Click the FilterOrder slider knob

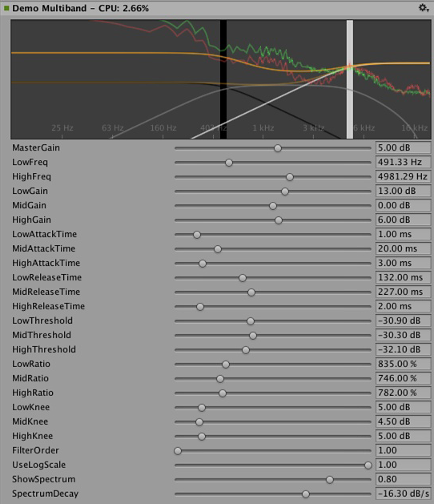[178, 451]
